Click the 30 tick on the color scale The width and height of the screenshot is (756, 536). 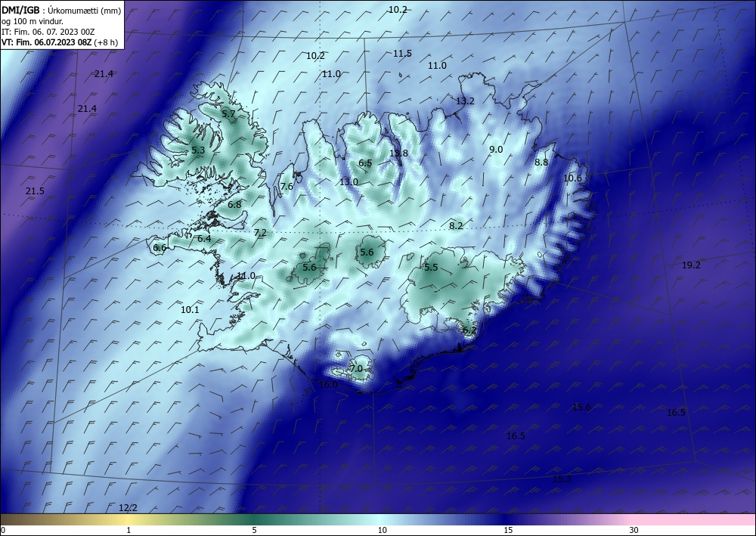(x=634, y=531)
